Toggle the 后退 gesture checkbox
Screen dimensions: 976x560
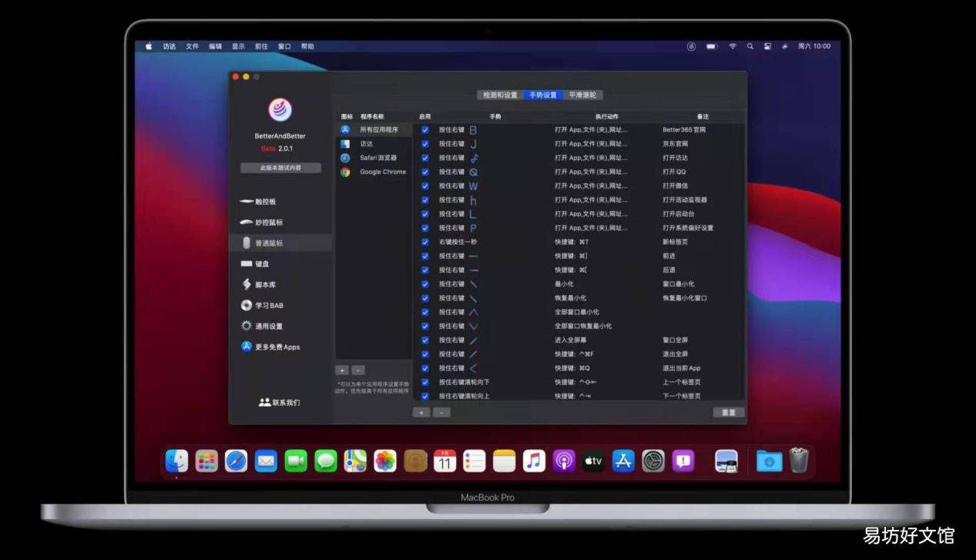pyautogui.click(x=424, y=270)
